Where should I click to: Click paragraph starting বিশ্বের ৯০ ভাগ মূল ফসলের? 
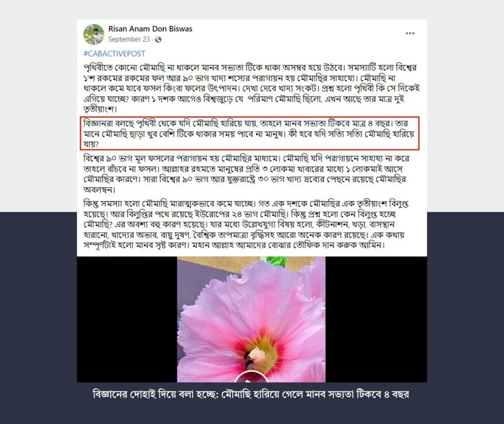pyautogui.click(x=247, y=174)
